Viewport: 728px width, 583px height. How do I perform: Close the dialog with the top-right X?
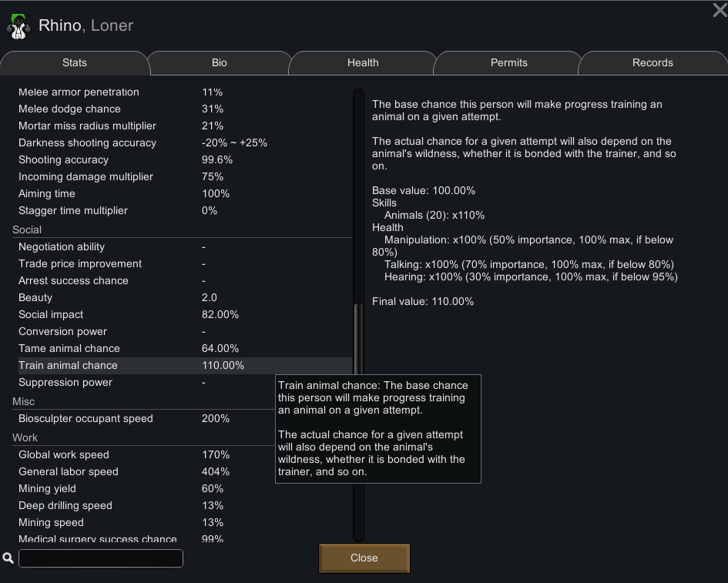(719, 10)
